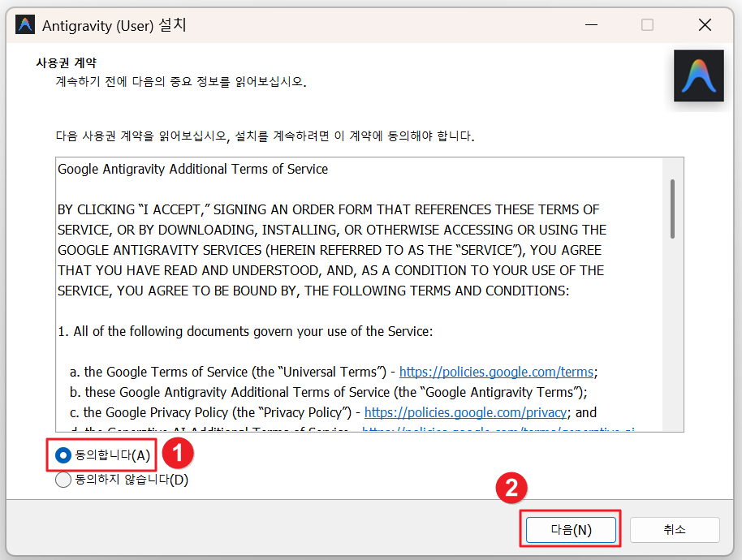Click the '다음 사용권 계약을 읽어보십시오' instruction text

tap(265, 136)
